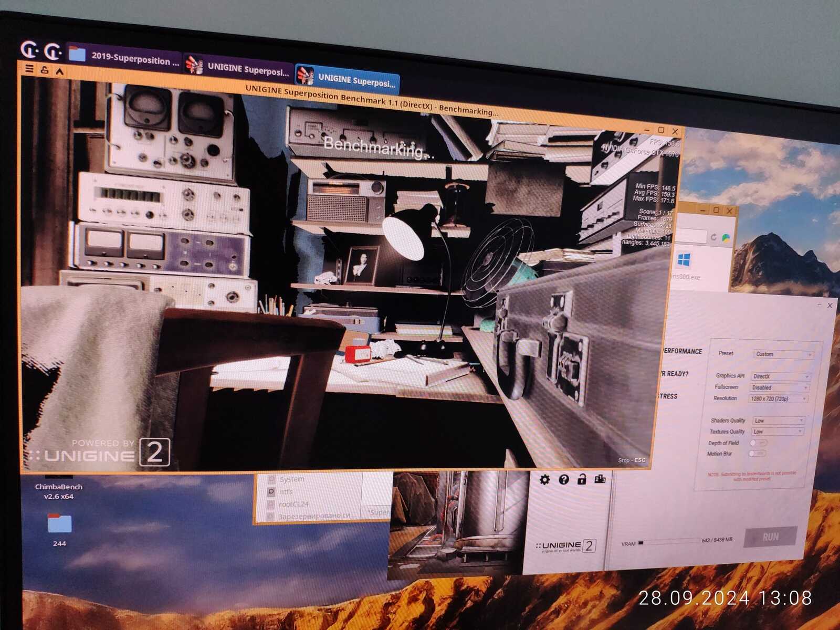This screenshot has height=630, width=840.
Task: Click the refresh icon in the background window
Action: tap(713, 237)
